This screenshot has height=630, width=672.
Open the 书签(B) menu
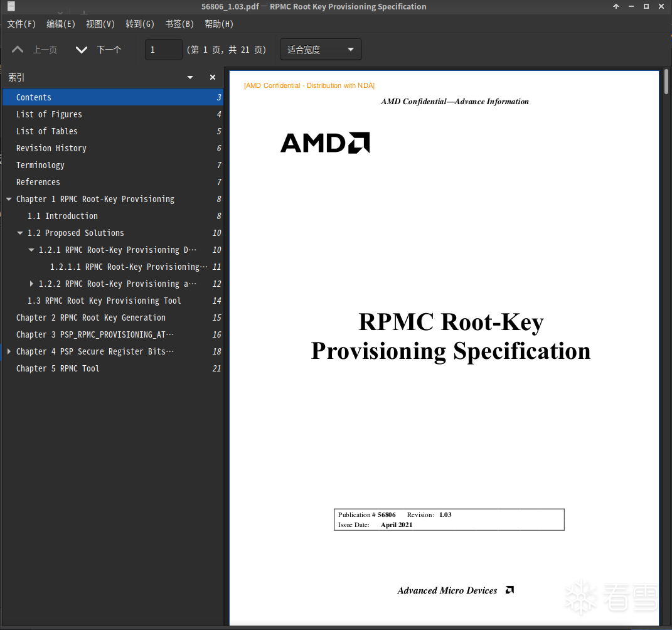pos(179,24)
